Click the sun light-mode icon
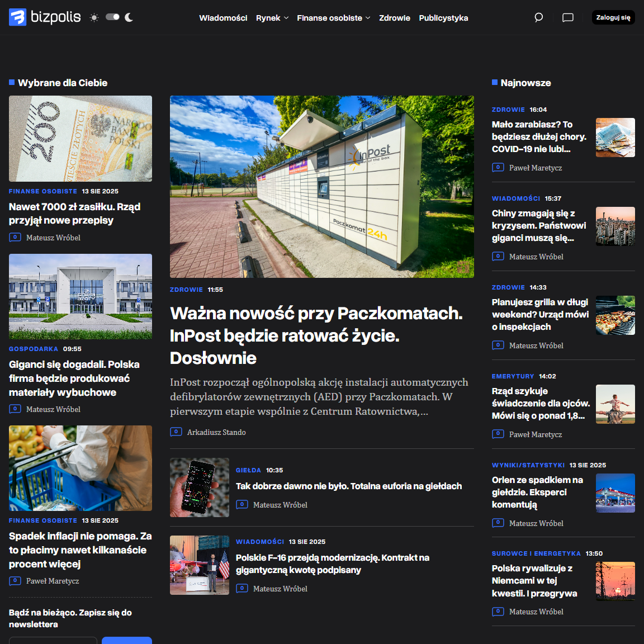The width and height of the screenshot is (644, 644). (94, 17)
